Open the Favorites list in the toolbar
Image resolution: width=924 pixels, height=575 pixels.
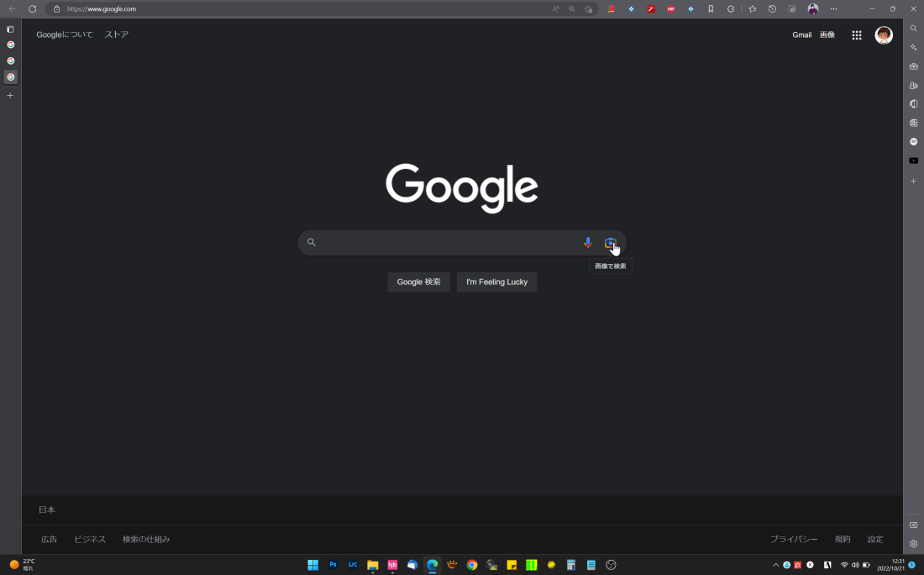coord(753,9)
